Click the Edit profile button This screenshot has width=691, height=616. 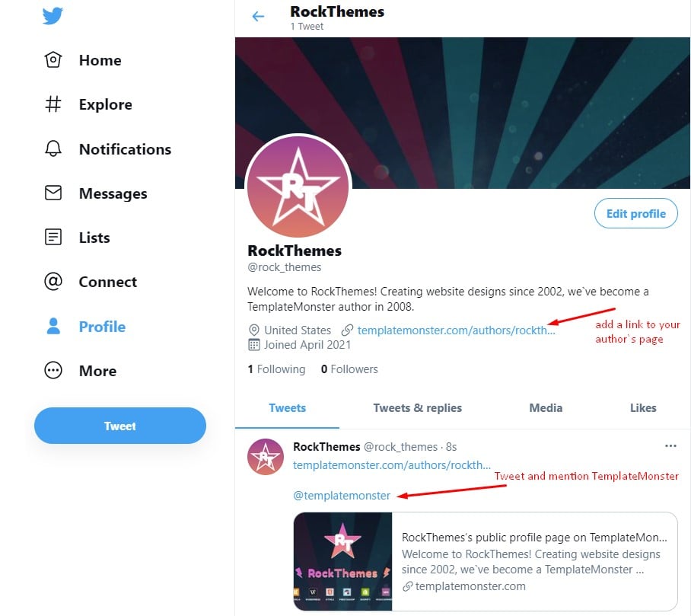[x=635, y=214]
